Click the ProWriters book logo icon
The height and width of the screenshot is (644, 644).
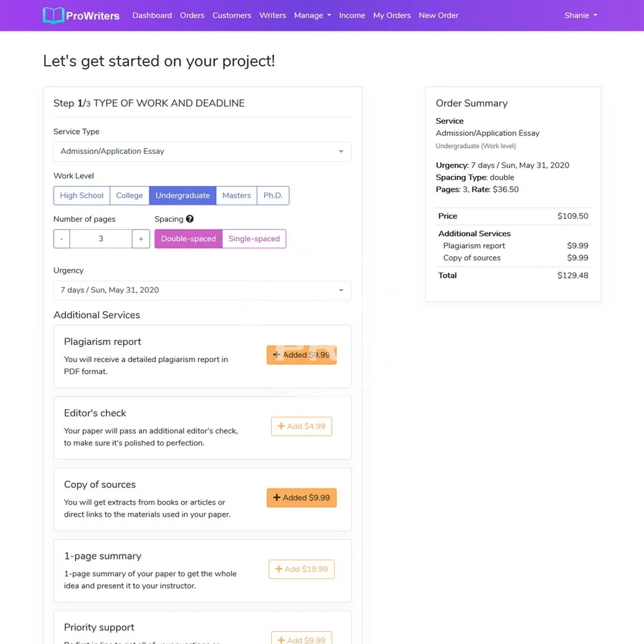tap(54, 16)
